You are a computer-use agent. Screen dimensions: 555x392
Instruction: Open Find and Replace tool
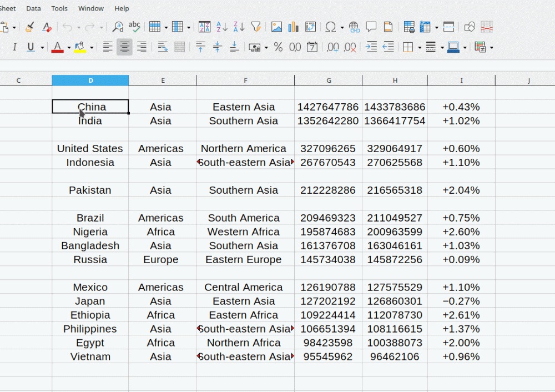[x=118, y=27]
